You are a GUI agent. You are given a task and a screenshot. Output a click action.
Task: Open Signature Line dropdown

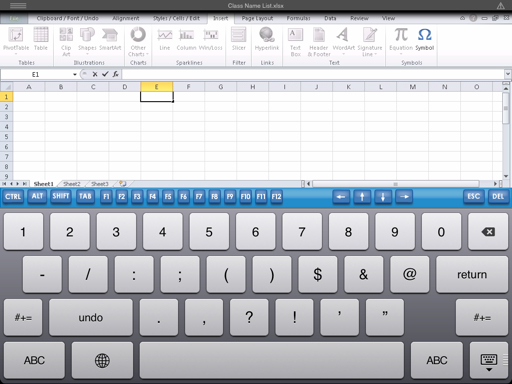(x=370, y=42)
